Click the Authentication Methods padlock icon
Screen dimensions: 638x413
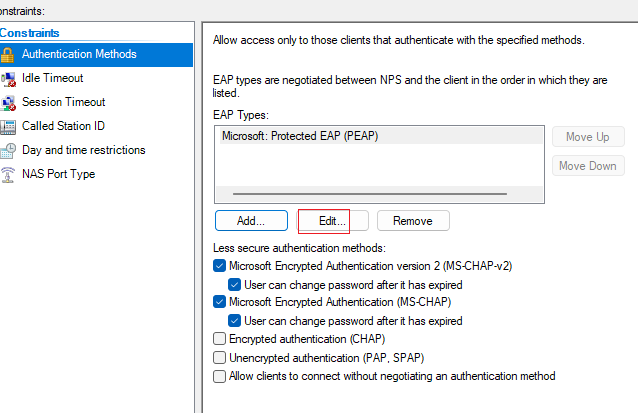click(x=7, y=55)
